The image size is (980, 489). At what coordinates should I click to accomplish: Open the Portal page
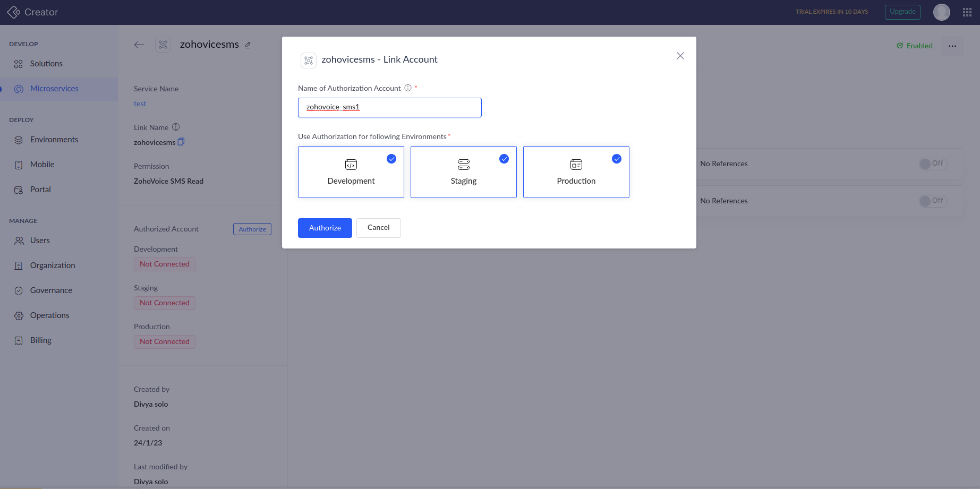pyautogui.click(x=40, y=190)
